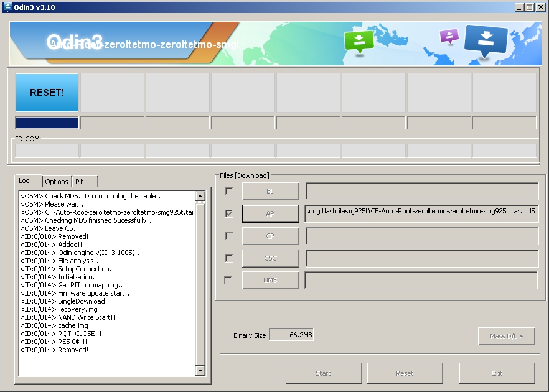This screenshot has width=549, height=392.
Task: Click log line 'File analysis..'
Action: click(x=59, y=260)
